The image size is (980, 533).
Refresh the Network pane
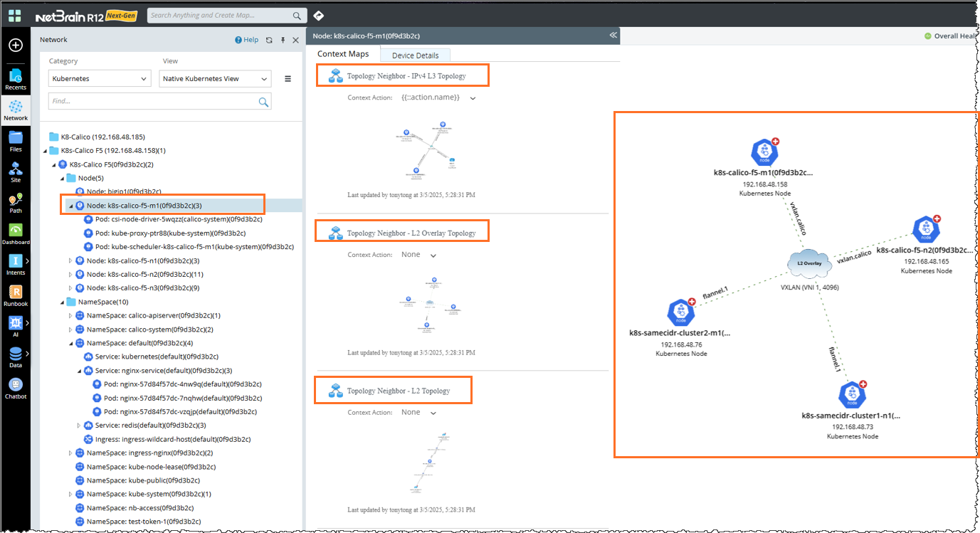269,41
